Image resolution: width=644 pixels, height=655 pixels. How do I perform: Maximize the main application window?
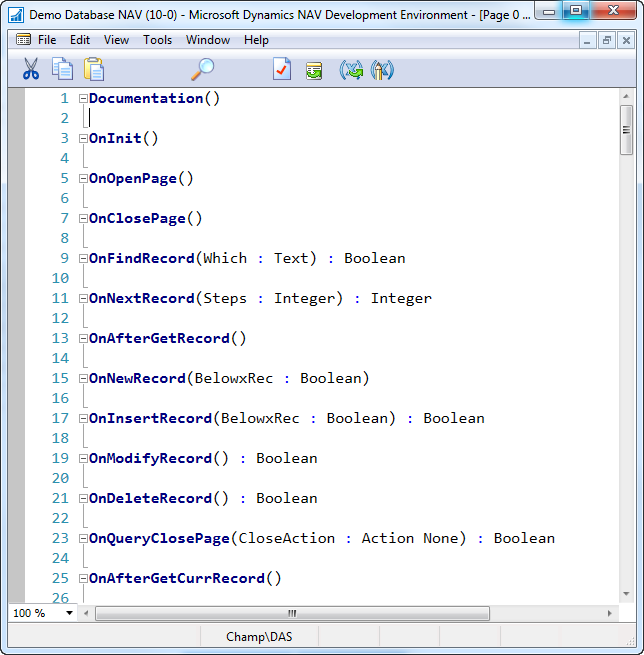[576, 10]
